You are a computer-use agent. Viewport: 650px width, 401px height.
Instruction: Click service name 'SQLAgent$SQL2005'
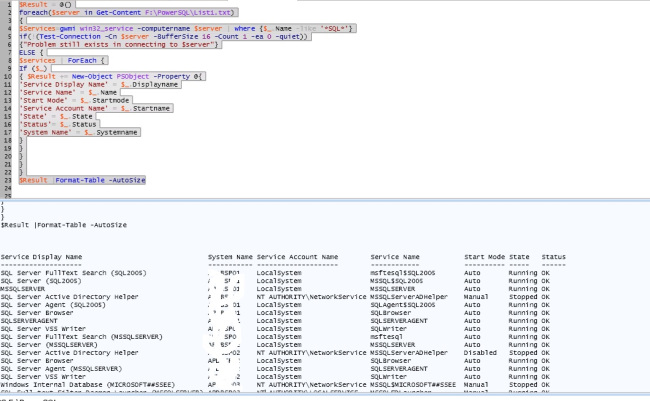403,305
